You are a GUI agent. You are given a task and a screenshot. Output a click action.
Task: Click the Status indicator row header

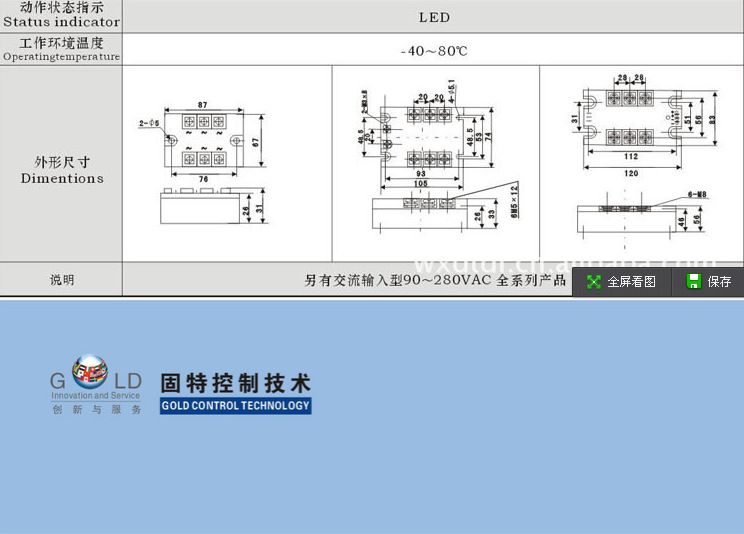61,15
